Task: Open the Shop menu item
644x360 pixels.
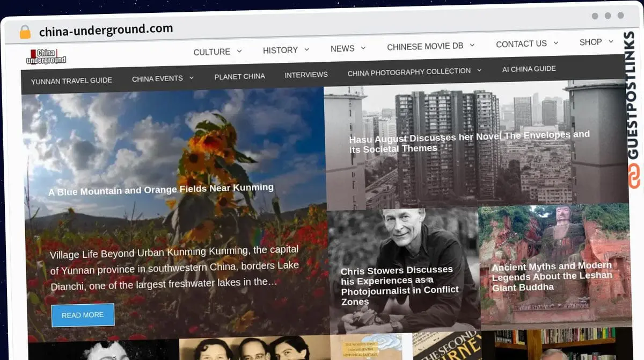Action: point(590,42)
